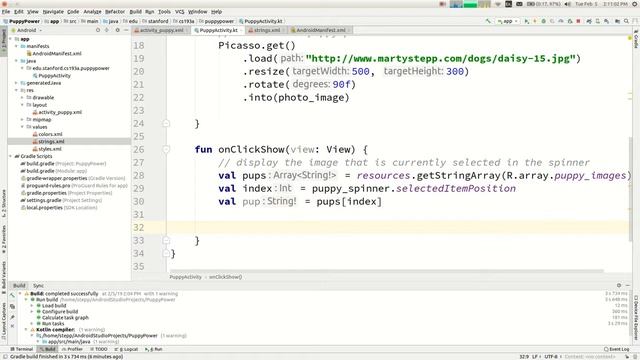This screenshot has width=640, height=360.
Task: Toggle the Favorites side tool window
Action: (4, 239)
